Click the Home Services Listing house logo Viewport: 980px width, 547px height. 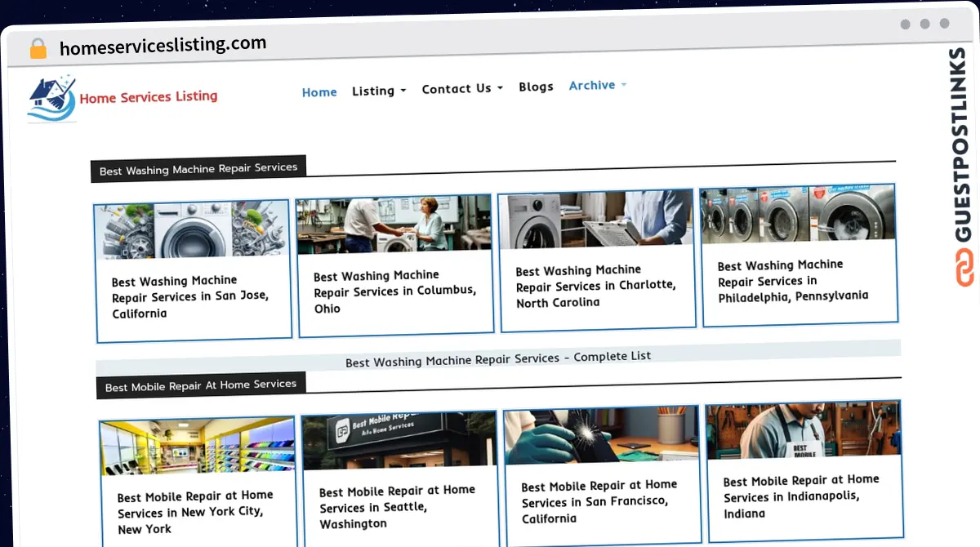pos(51,99)
